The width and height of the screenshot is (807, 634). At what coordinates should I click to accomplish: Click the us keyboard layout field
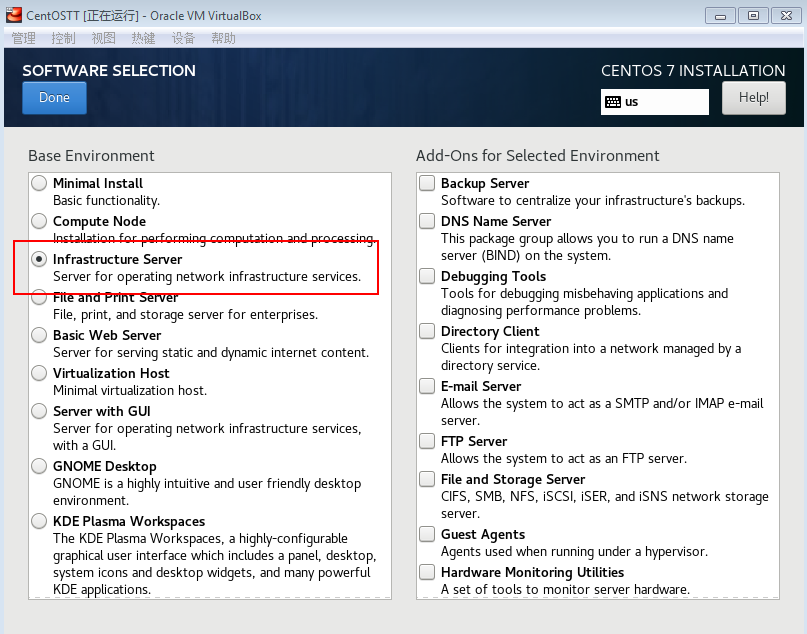[x=655, y=102]
